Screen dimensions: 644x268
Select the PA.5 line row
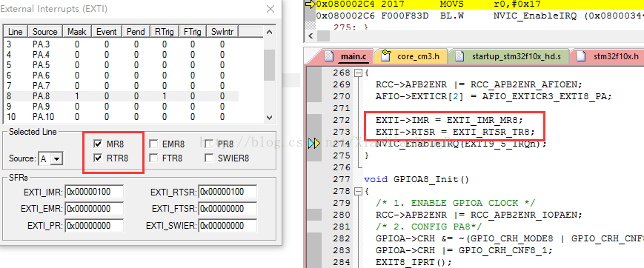pos(121,65)
